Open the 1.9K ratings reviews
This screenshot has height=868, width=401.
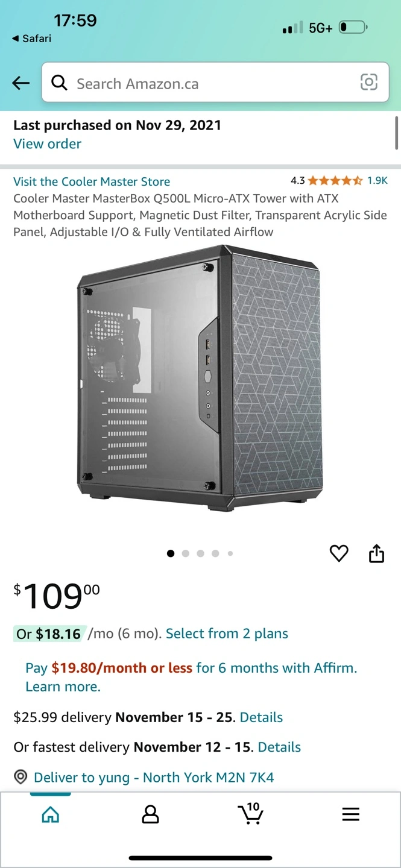click(x=377, y=180)
